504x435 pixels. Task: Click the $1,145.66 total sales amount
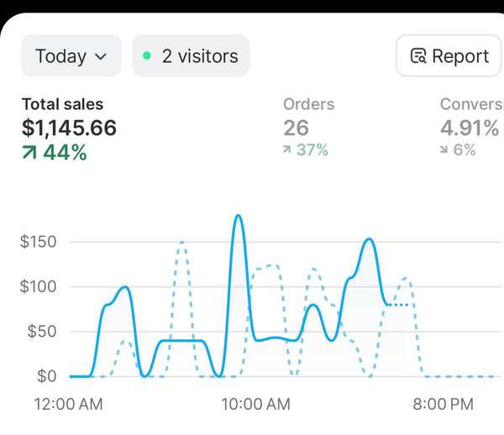point(69,128)
